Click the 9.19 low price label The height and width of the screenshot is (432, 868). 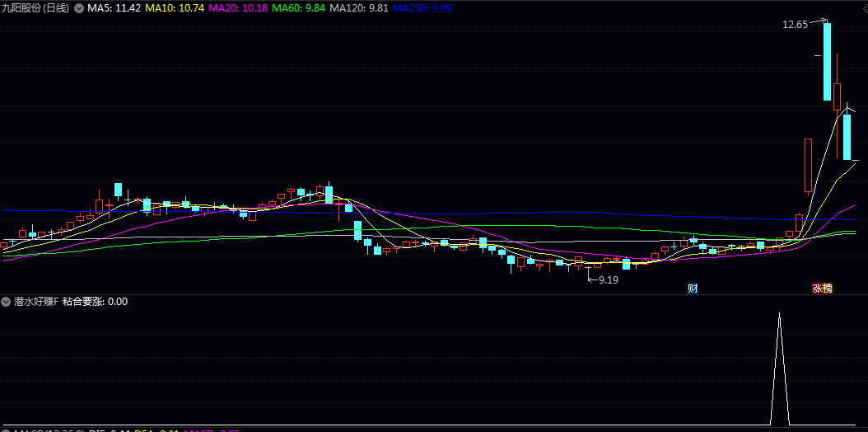click(609, 280)
